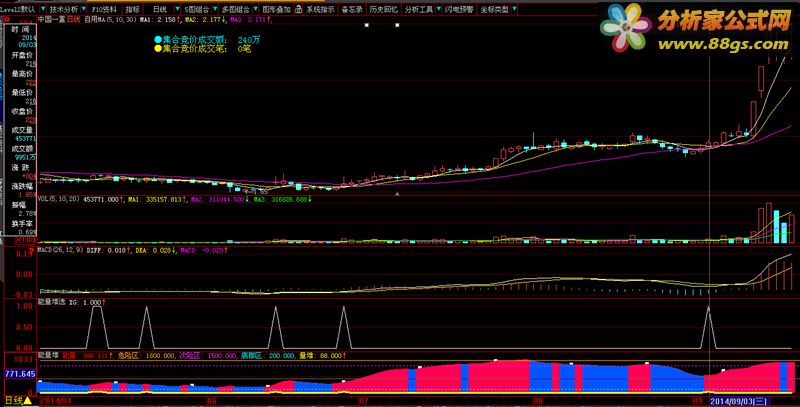Screen dimensions: 800x407
Task: Click the yellow triangle next to 日线 at bottom
Action: click(x=28, y=401)
